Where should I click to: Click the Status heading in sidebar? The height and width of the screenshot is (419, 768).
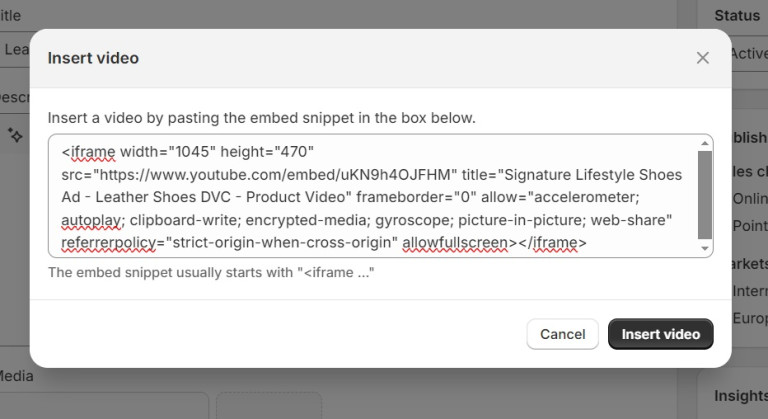(x=737, y=16)
